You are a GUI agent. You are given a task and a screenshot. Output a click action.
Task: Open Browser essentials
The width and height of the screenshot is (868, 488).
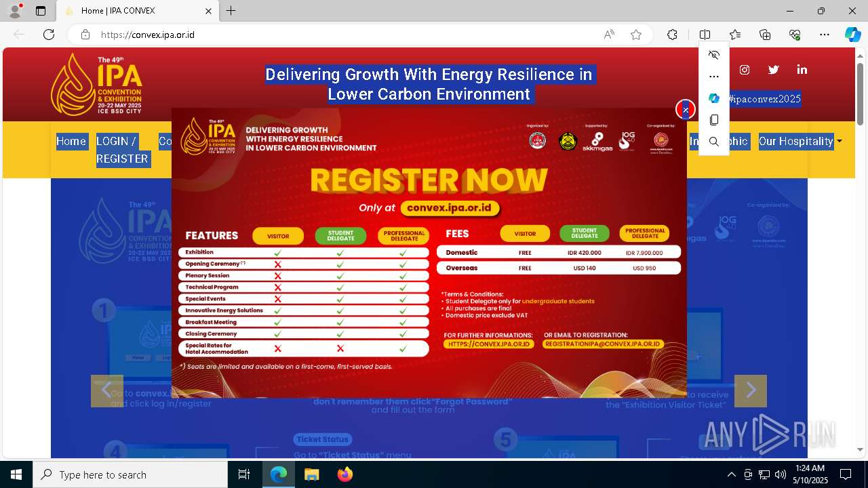(x=795, y=35)
